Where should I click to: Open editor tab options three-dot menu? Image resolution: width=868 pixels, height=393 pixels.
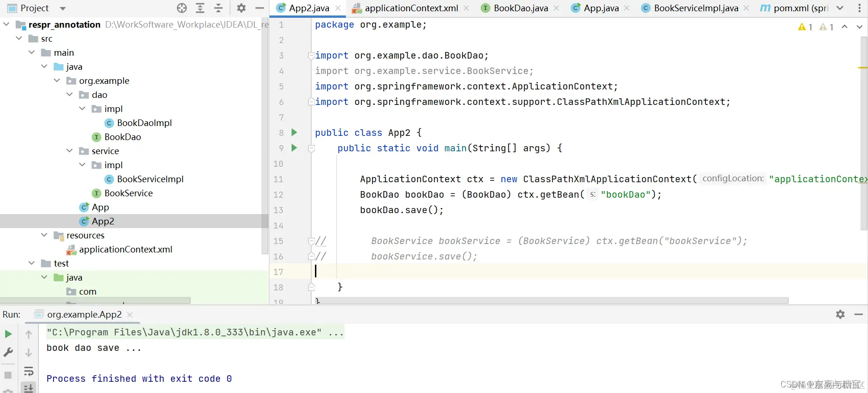[859, 8]
